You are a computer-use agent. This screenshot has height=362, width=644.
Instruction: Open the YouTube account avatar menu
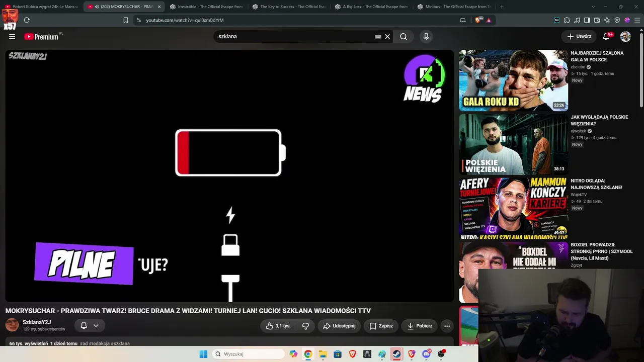click(x=625, y=36)
